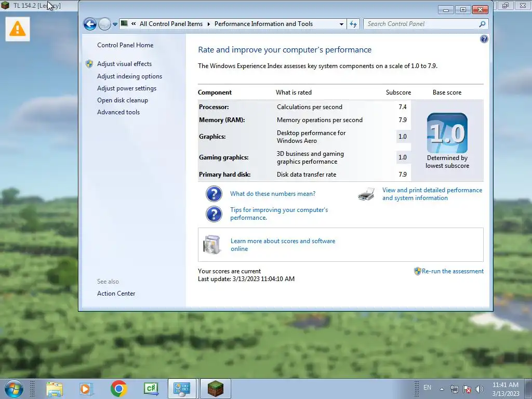Expand the hidden breadcrumb chevron in address bar
Image resolution: width=532 pixels, height=399 pixels.
134,24
